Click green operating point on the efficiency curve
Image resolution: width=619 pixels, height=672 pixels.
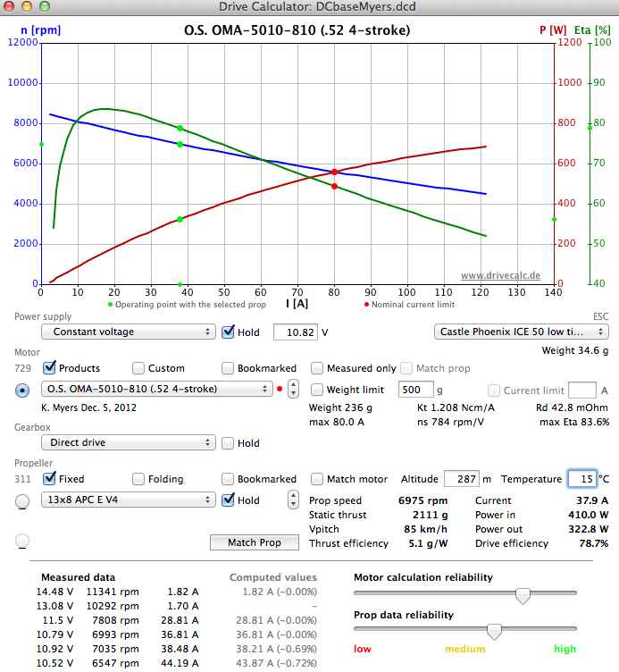coord(180,128)
